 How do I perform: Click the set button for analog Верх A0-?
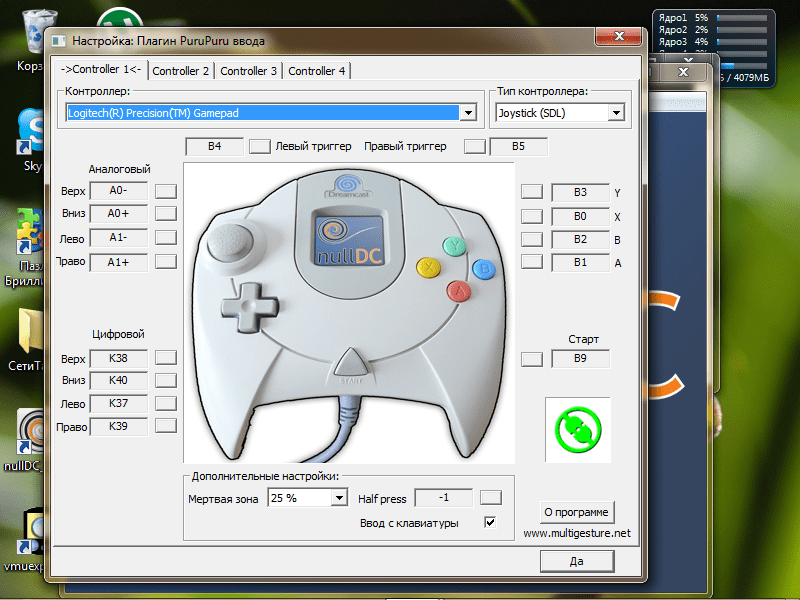(166, 191)
